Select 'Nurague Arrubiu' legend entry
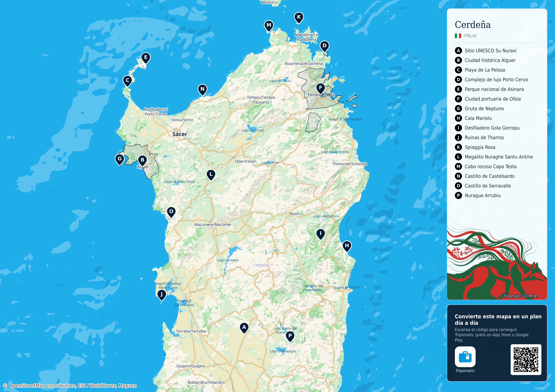Viewport: 555px width, 392px height. pos(482,195)
